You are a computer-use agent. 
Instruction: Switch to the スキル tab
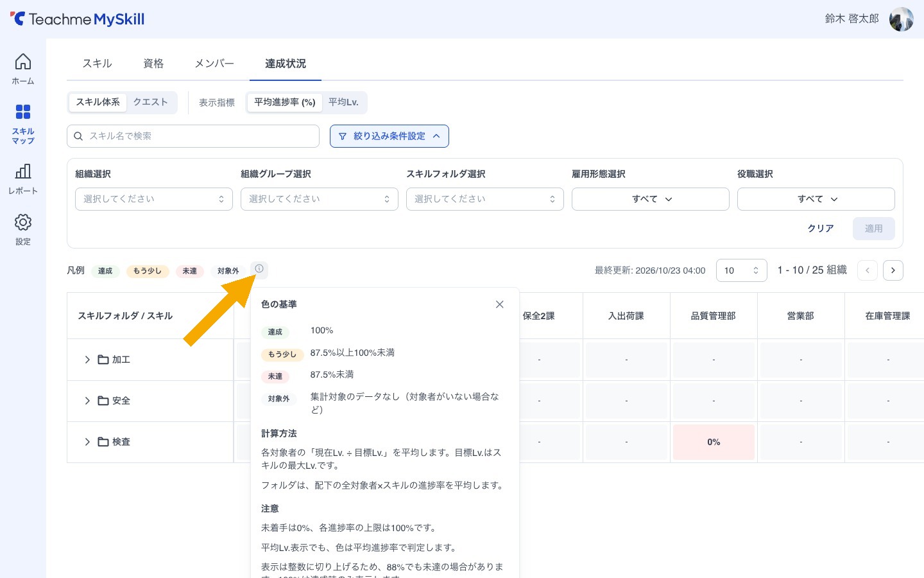point(98,64)
